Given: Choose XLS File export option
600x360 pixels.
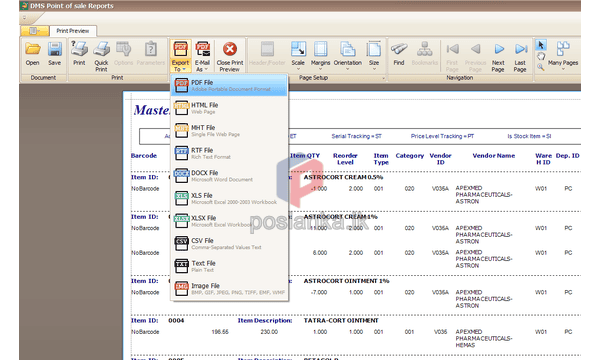Looking at the screenshot, I should point(230,198).
